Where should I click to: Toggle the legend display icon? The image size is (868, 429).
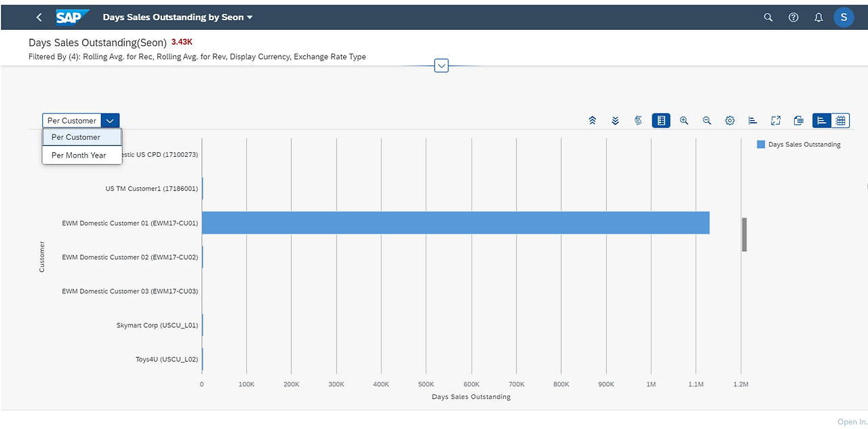click(661, 121)
